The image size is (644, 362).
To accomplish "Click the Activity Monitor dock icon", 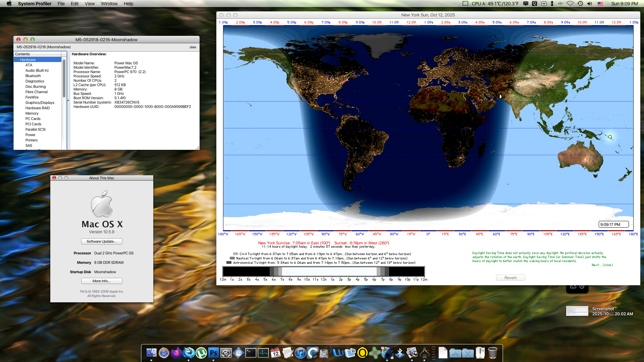I will 263,353.
